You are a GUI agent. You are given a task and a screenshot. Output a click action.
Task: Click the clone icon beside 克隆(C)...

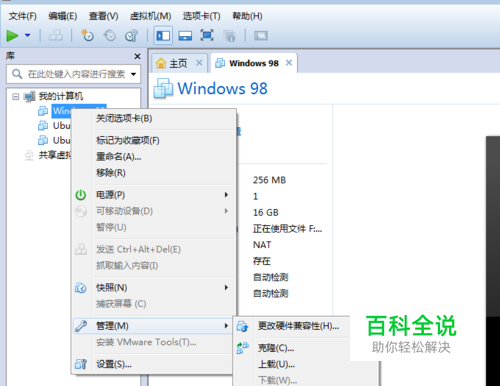click(x=242, y=348)
